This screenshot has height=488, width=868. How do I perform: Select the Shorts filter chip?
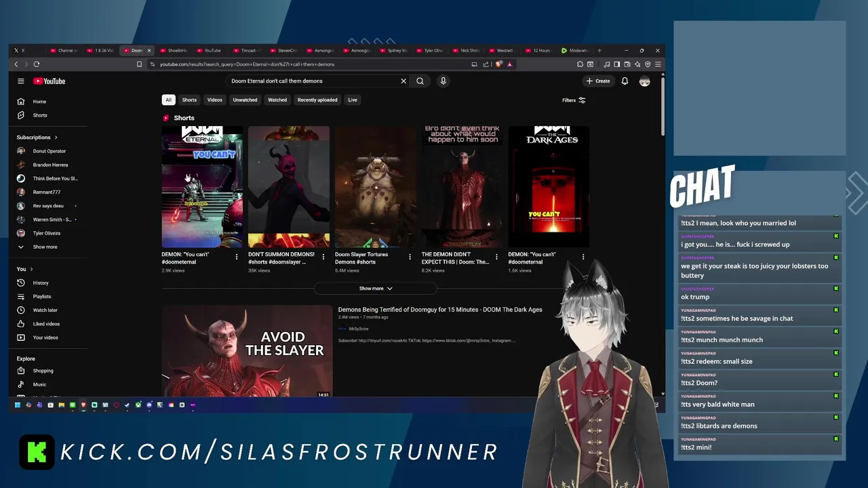click(x=189, y=100)
